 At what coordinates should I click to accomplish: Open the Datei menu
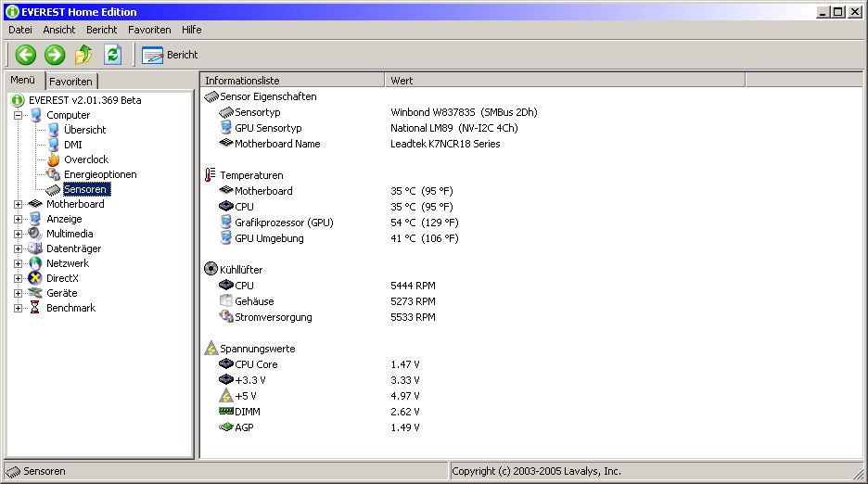[19, 30]
